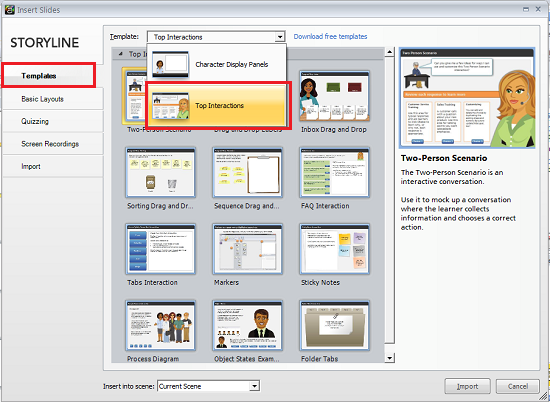Click the Tabs Interaction label
This screenshot has height=402, width=550.
(x=152, y=282)
